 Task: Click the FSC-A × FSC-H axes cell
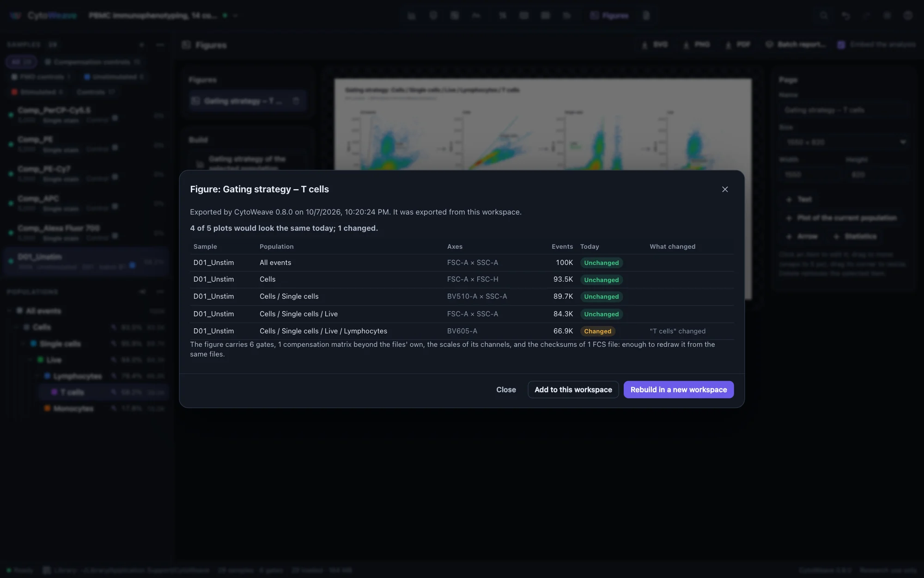(x=473, y=279)
